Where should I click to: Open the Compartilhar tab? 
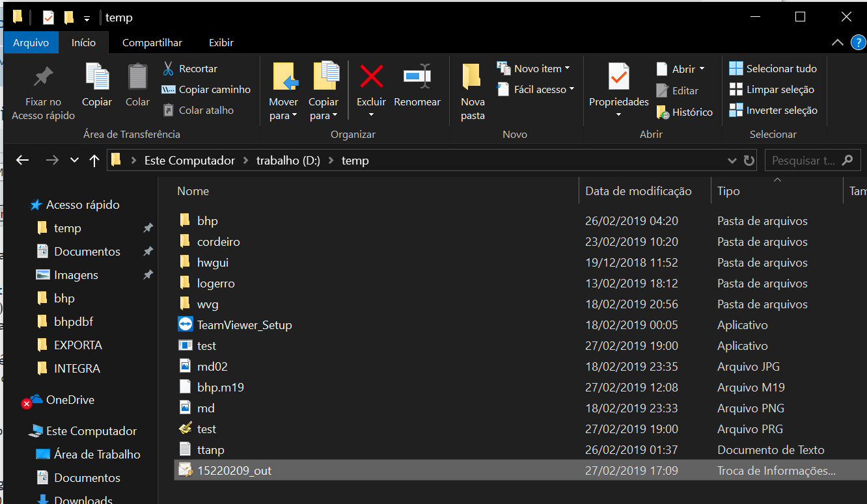pos(152,43)
